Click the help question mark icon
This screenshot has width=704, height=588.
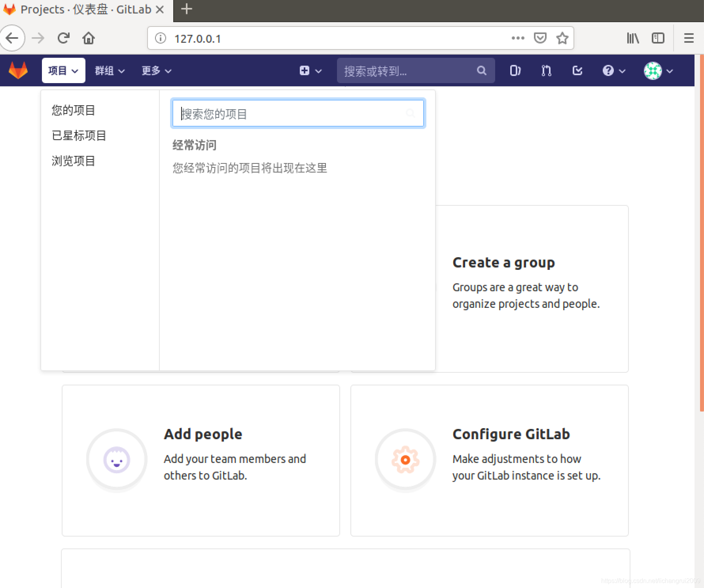click(608, 70)
